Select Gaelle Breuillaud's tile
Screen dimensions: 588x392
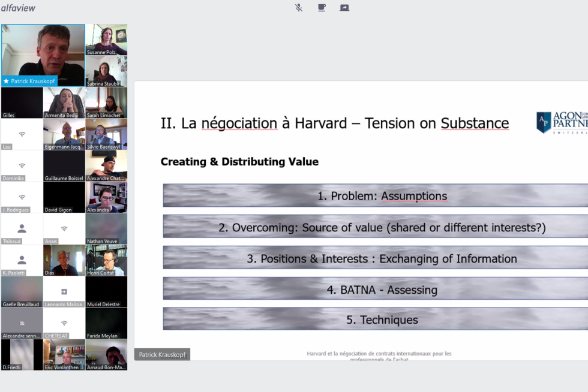click(x=22, y=291)
